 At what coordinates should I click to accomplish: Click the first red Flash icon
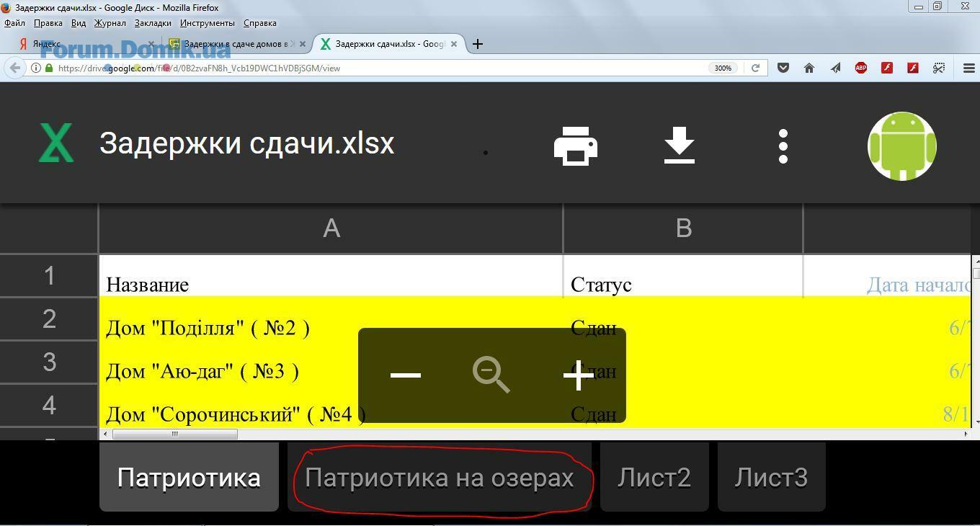pyautogui.click(x=887, y=68)
